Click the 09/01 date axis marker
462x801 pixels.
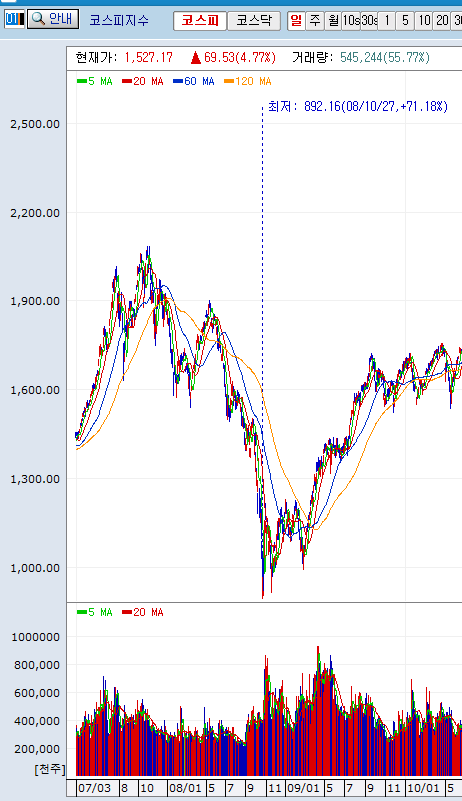(x=303, y=788)
